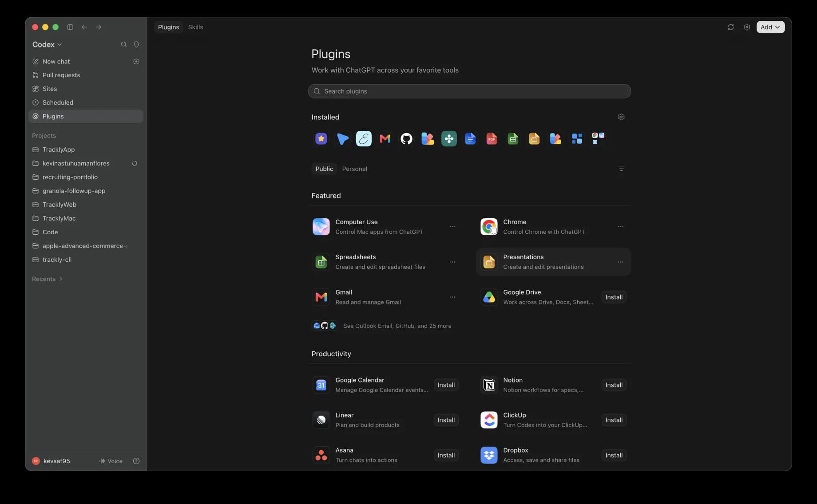Open See Outlook Email, GitHub, and 25 more
Image resolution: width=817 pixels, height=504 pixels.
[x=382, y=326]
